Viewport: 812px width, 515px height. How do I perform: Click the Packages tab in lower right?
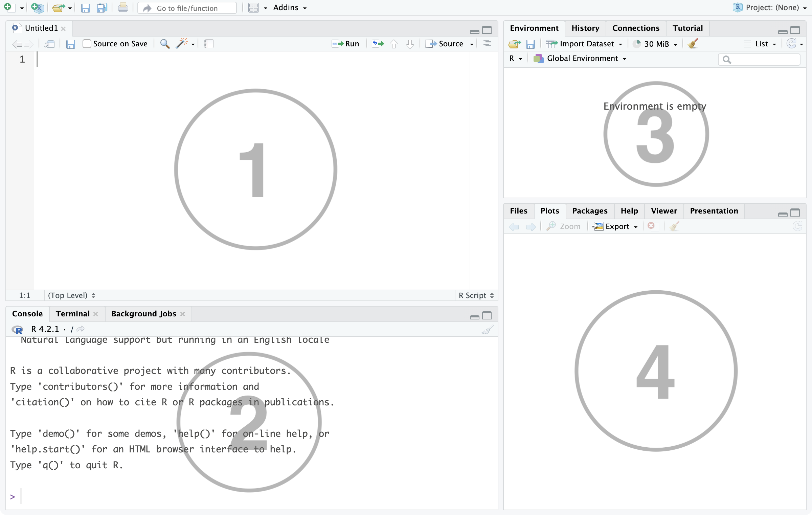point(589,210)
